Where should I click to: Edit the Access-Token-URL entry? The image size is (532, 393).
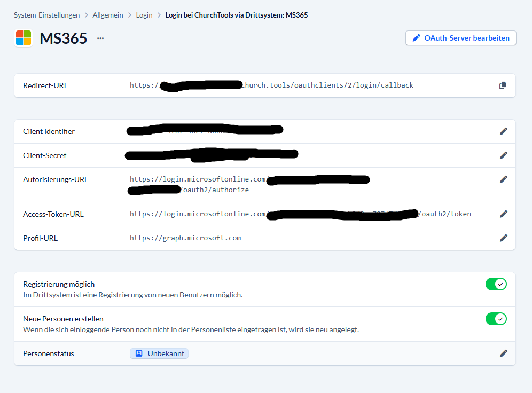[503, 214]
